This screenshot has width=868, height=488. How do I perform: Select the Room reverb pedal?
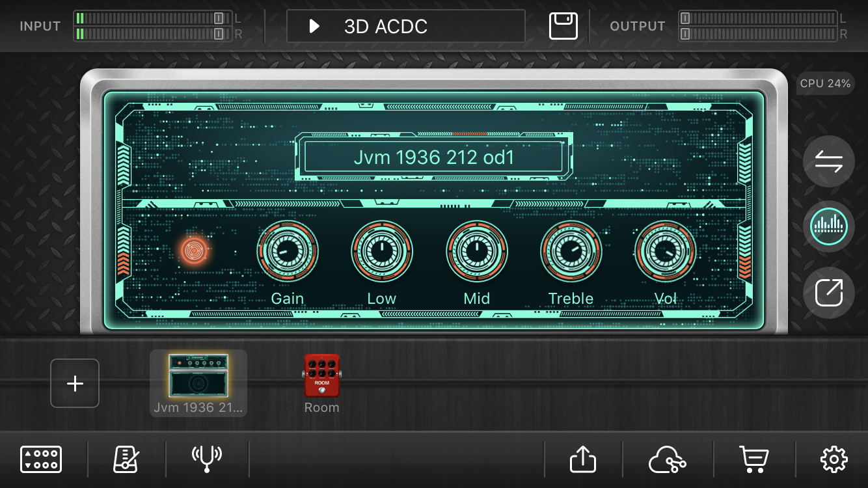tap(322, 384)
